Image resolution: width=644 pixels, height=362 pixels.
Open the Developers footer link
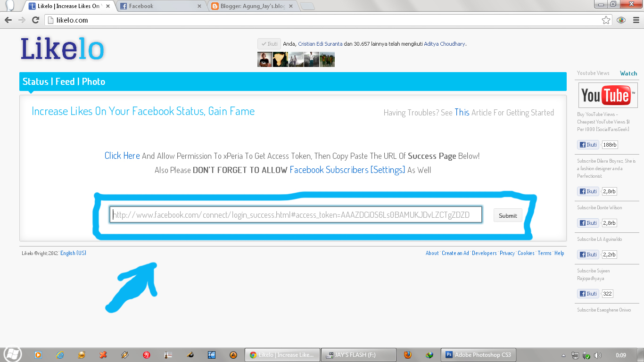point(484,253)
